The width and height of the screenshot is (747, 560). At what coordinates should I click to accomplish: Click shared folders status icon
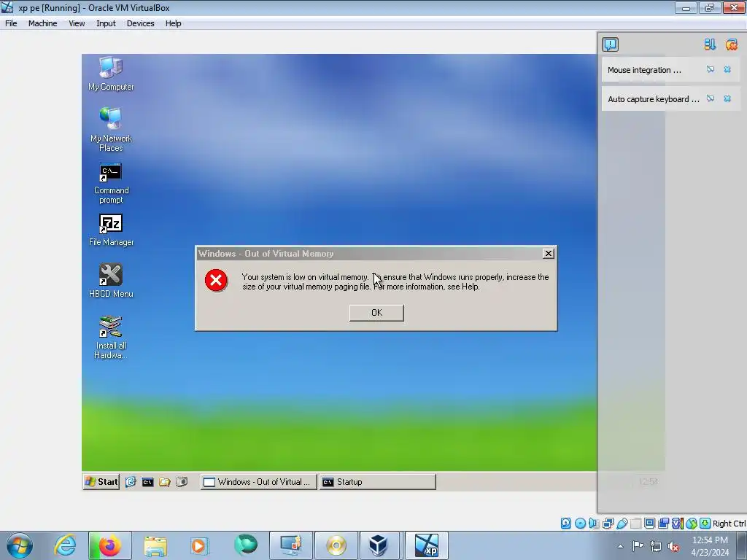click(x=635, y=524)
